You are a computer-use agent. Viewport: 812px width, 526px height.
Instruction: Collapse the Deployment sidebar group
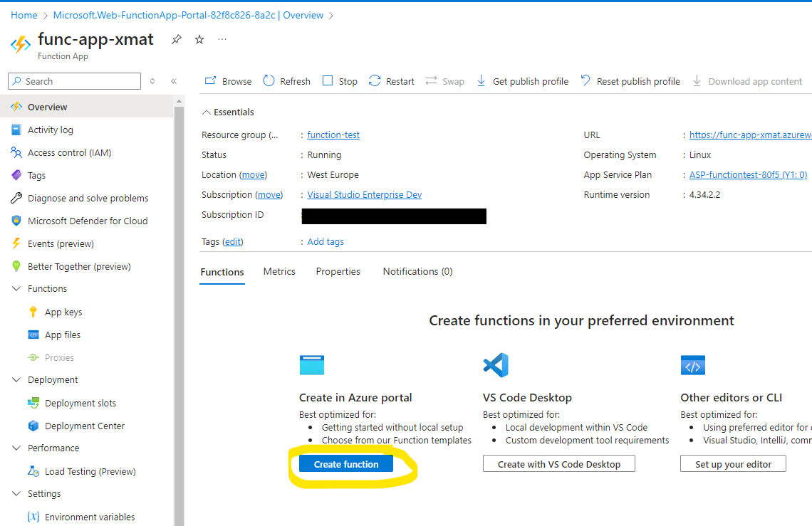click(16, 379)
